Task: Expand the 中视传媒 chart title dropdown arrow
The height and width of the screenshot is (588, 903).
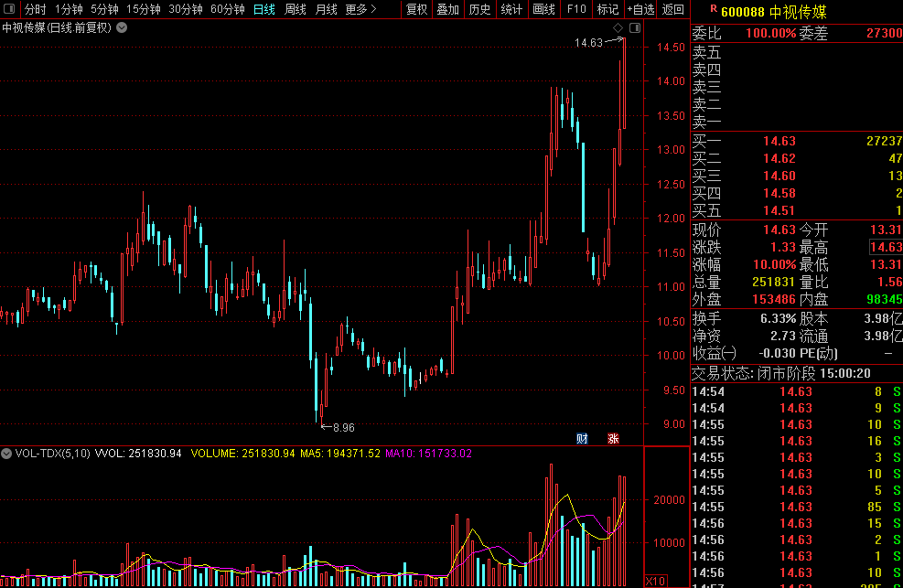Action: click(123, 27)
